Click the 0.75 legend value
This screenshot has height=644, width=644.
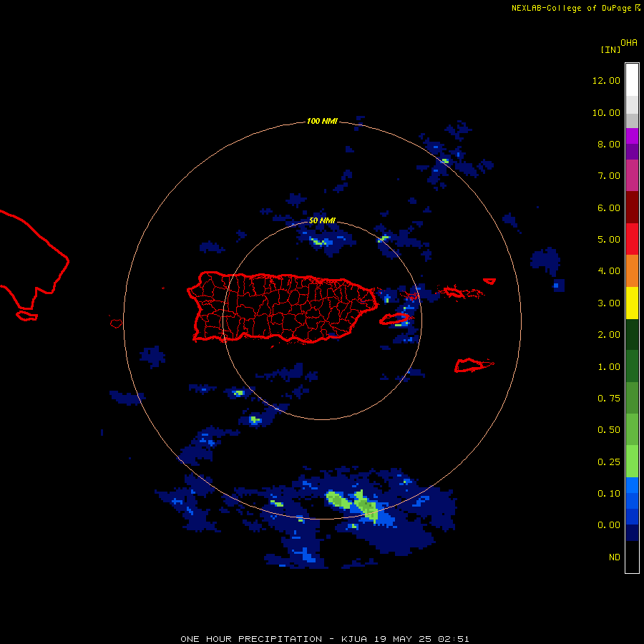609,399
